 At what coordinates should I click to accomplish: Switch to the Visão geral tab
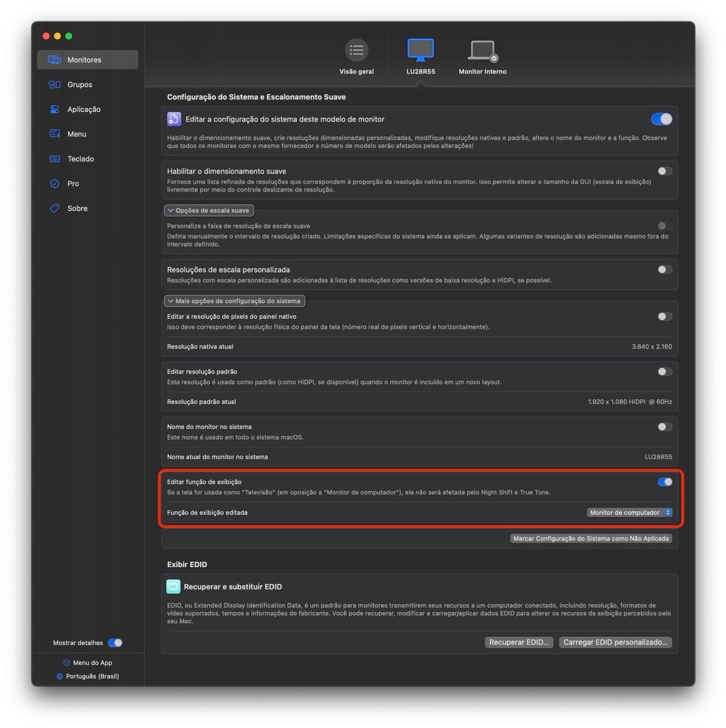356,57
